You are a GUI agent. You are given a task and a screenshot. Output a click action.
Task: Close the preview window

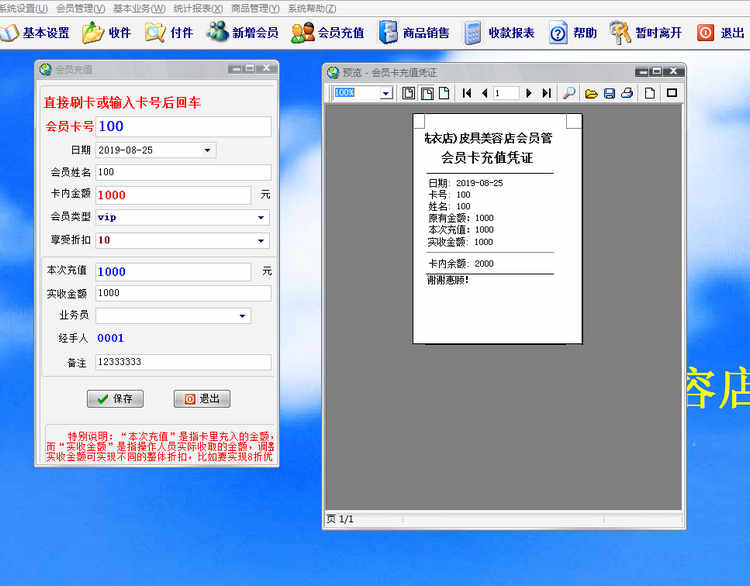tap(674, 71)
